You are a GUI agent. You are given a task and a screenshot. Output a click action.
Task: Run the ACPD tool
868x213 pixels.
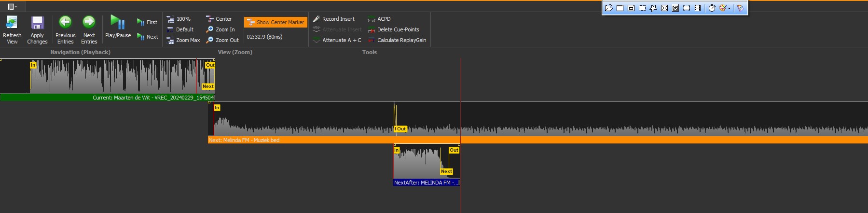click(379, 19)
